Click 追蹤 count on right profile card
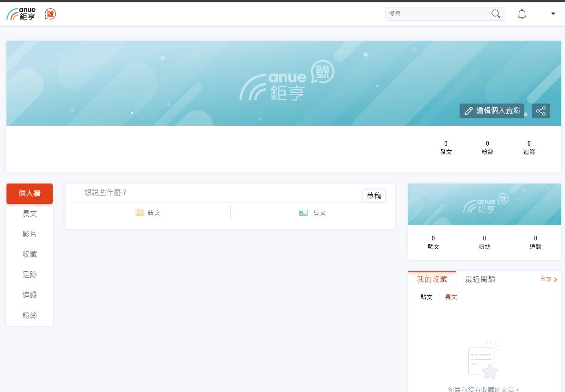This screenshot has width=565, height=392. (x=535, y=243)
